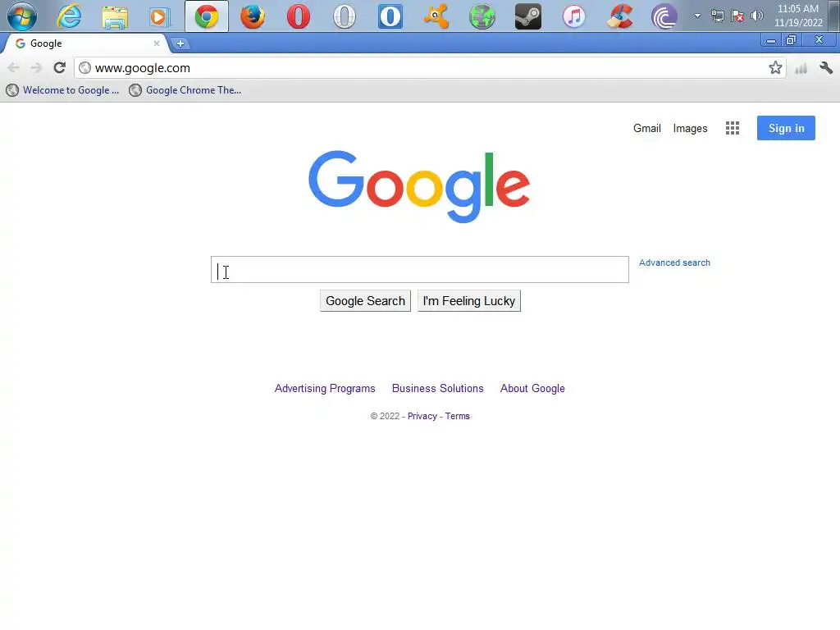Launch the orange Avast taskbar icon
This screenshot has height=630, width=840.
(436, 16)
